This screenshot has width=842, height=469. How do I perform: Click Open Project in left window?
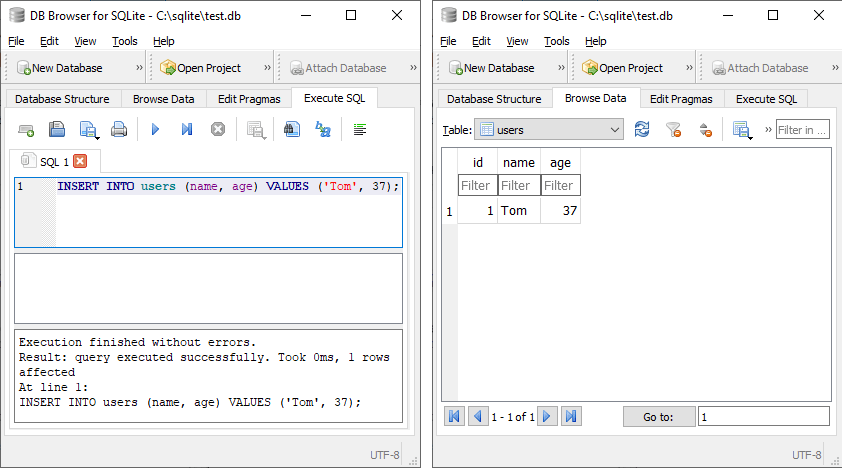201,68
